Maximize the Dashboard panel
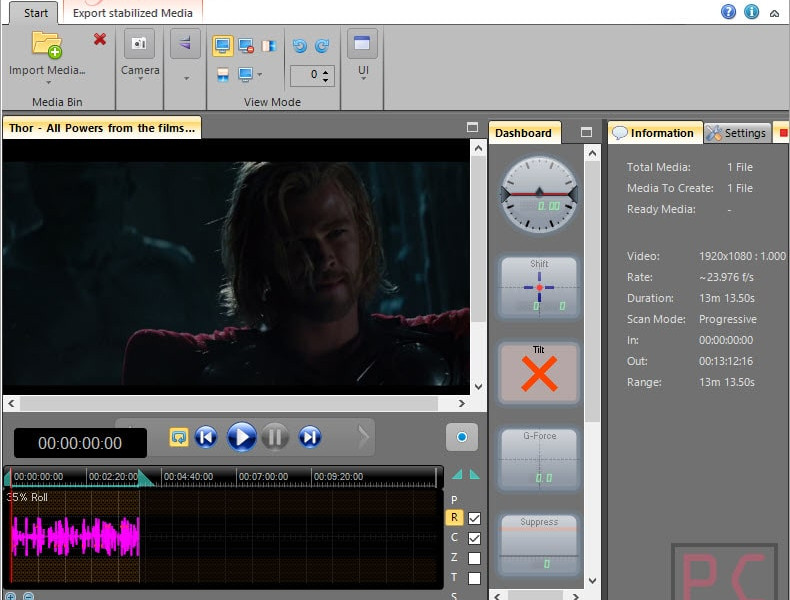 [586, 132]
